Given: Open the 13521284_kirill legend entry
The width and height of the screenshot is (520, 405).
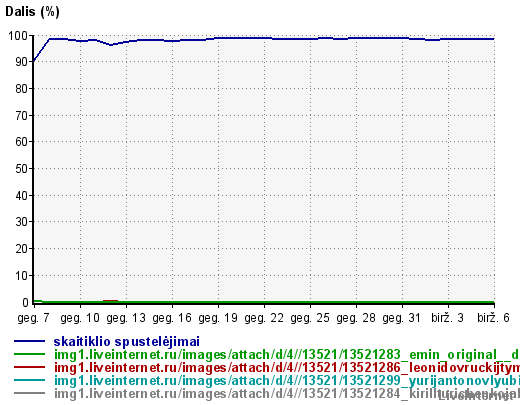Looking at the screenshot, I should coord(287,394).
